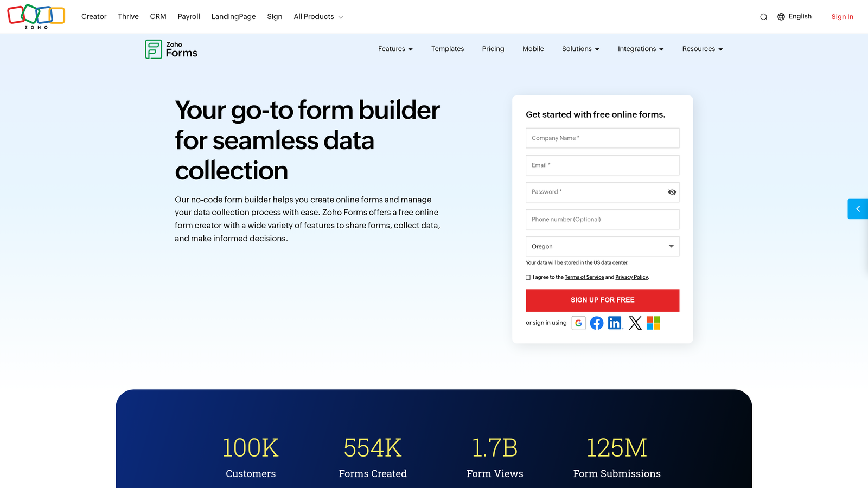Open the Pricing page
868x488 pixels.
coord(493,49)
